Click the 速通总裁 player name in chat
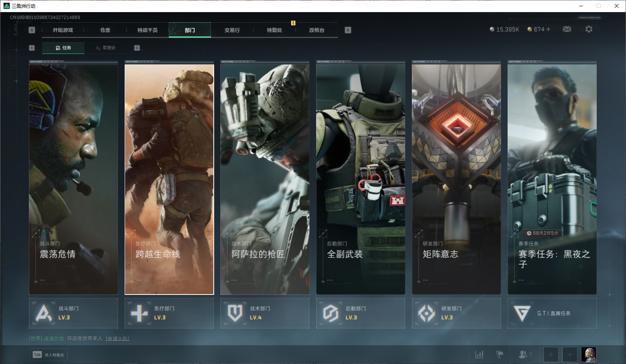This screenshot has width=626, height=364. pos(54,339)
